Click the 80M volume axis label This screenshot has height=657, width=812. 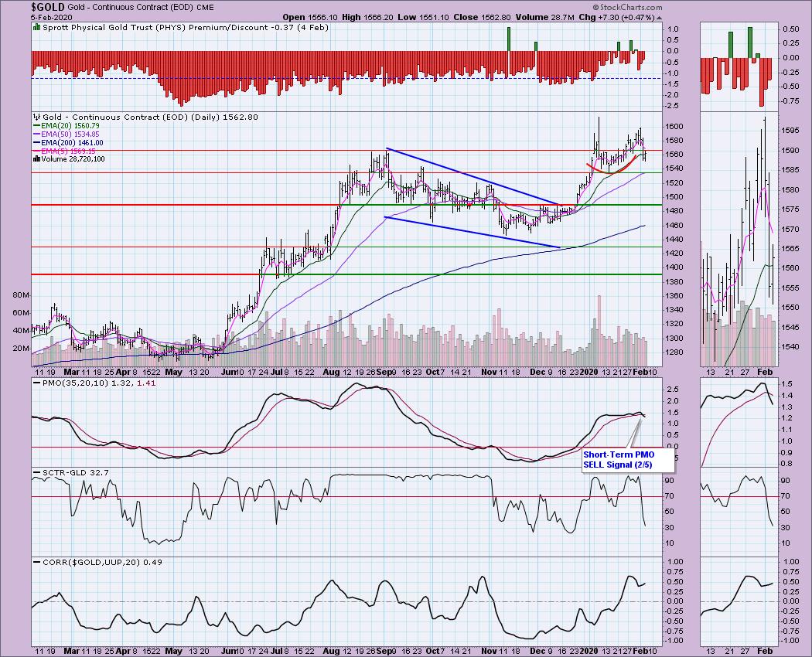[21, 295]
